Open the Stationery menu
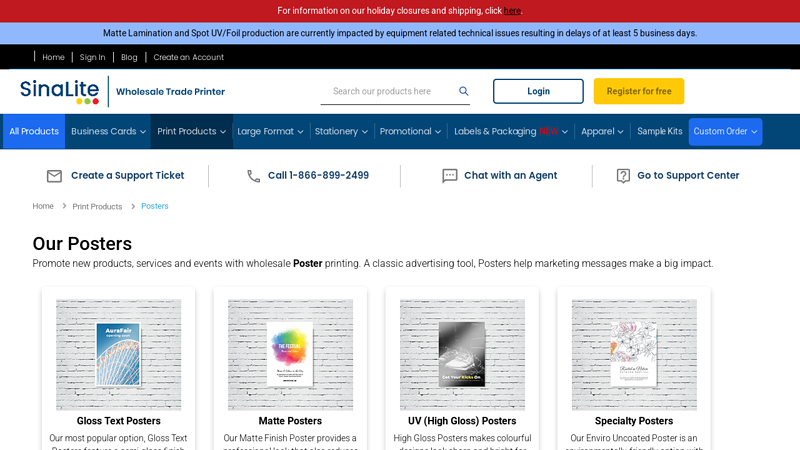This screenshot has height=450, width=800. (341, 132)
